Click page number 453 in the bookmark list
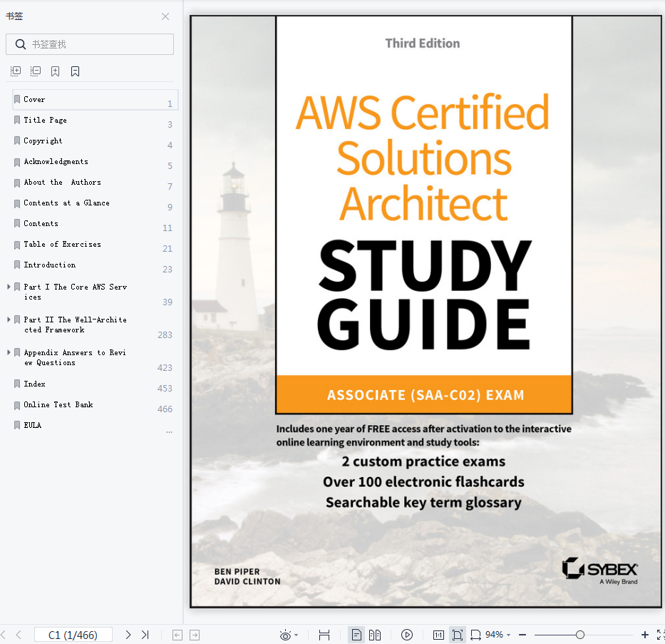This screenshot has width=665, height=644. coord(165,389)
